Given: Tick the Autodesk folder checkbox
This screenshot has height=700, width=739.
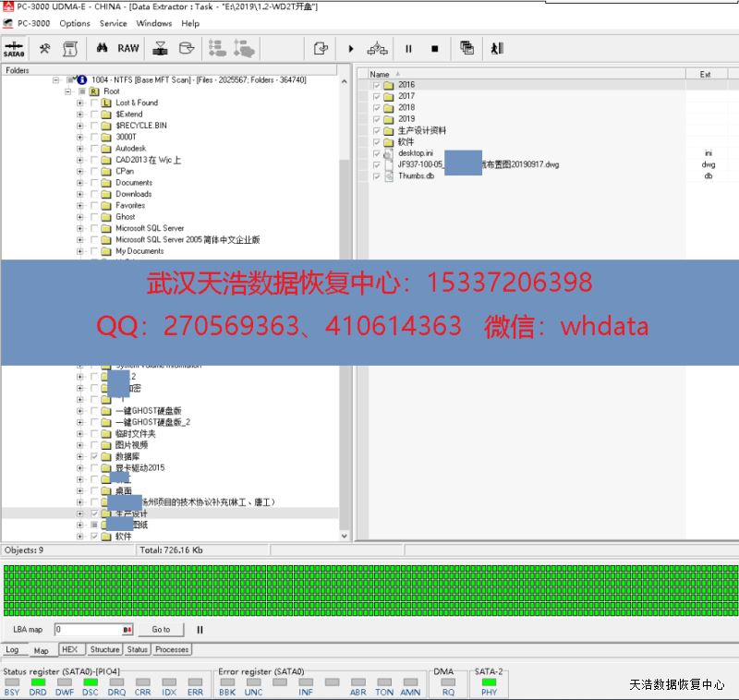Looking at the screenshot, I should 94,149.
